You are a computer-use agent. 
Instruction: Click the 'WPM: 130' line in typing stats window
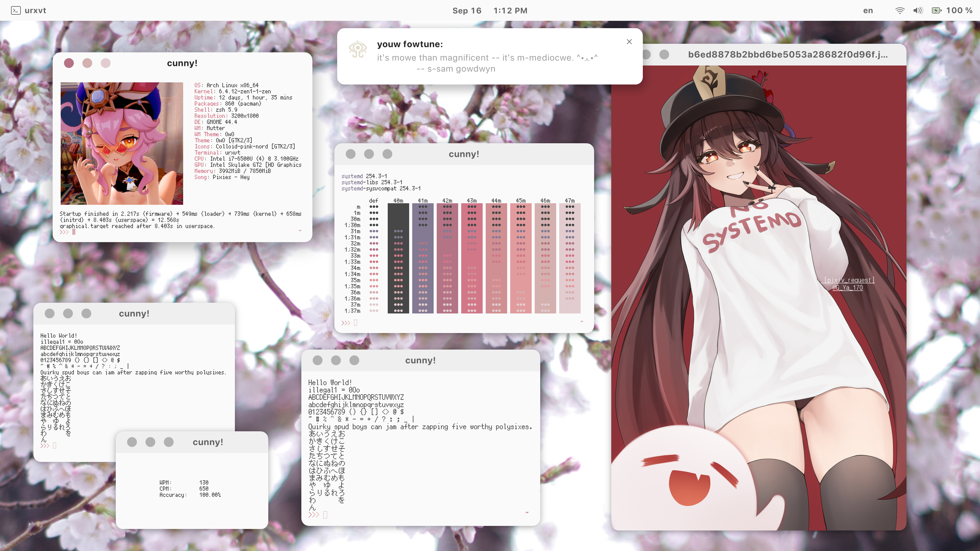pos(184,482)
